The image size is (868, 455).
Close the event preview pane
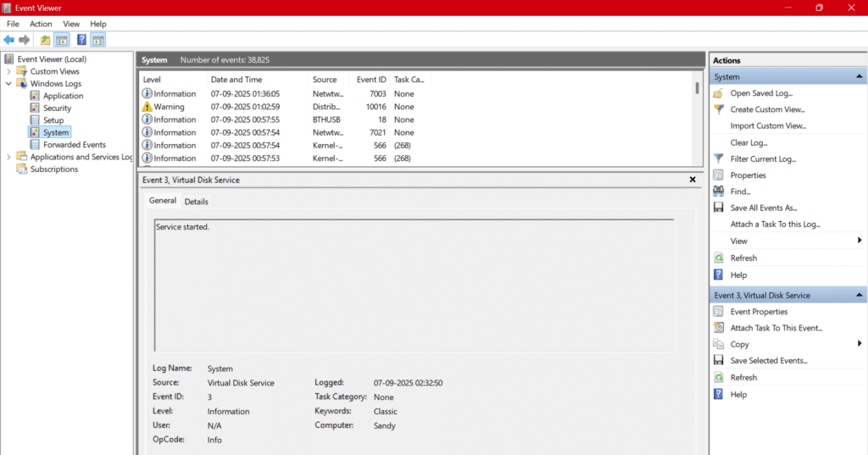click(x=692, y=180)
